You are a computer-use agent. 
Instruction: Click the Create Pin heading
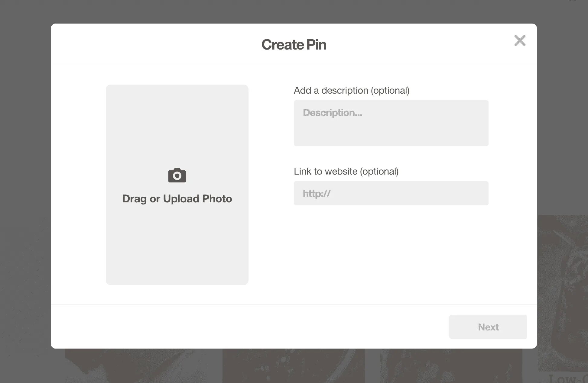tap(294, 45)
